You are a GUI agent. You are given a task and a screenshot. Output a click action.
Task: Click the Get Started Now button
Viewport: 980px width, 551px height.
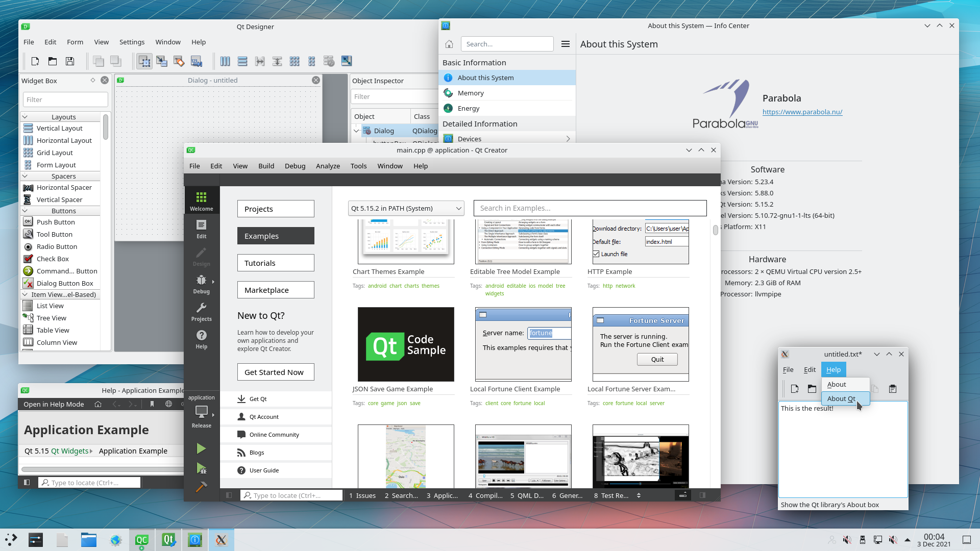275,372
